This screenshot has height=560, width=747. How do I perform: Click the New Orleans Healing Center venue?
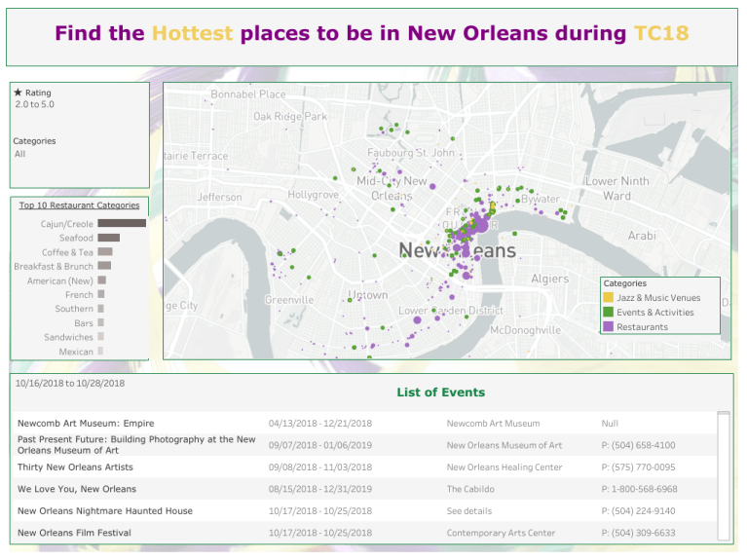pyautogui.click(x=504, y=467)
